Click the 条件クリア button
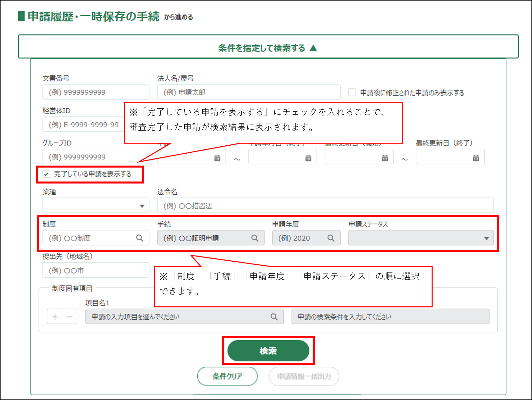Image resolution: width=532 pixels, height=400 pixels. coord(227,376)
